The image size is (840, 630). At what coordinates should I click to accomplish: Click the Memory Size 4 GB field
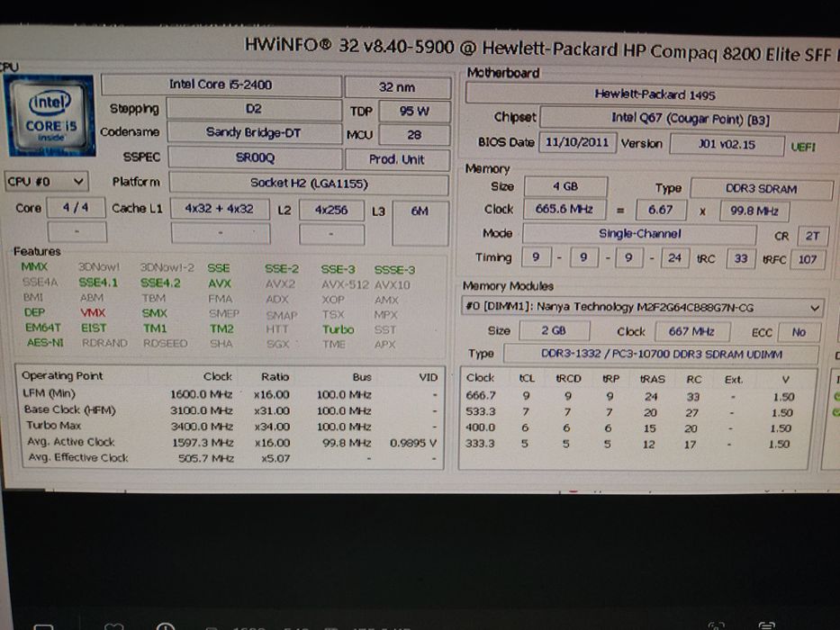[565, 186]
